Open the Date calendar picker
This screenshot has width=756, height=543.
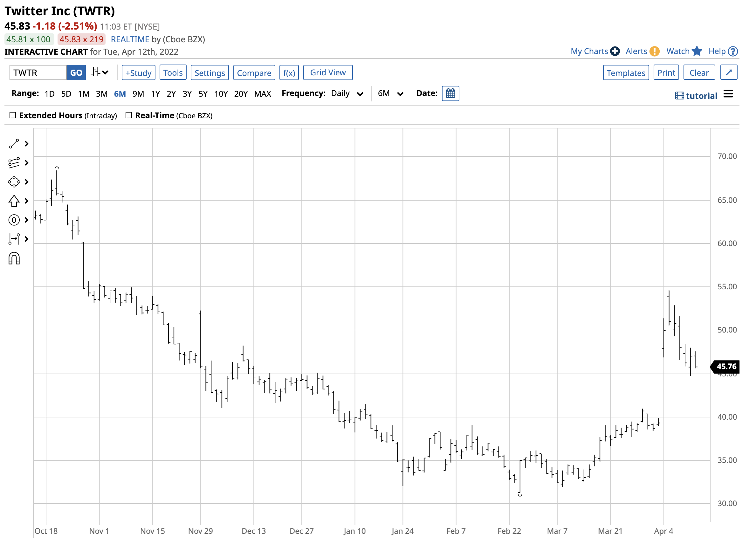pyautogui.click(x=451, y=94)
